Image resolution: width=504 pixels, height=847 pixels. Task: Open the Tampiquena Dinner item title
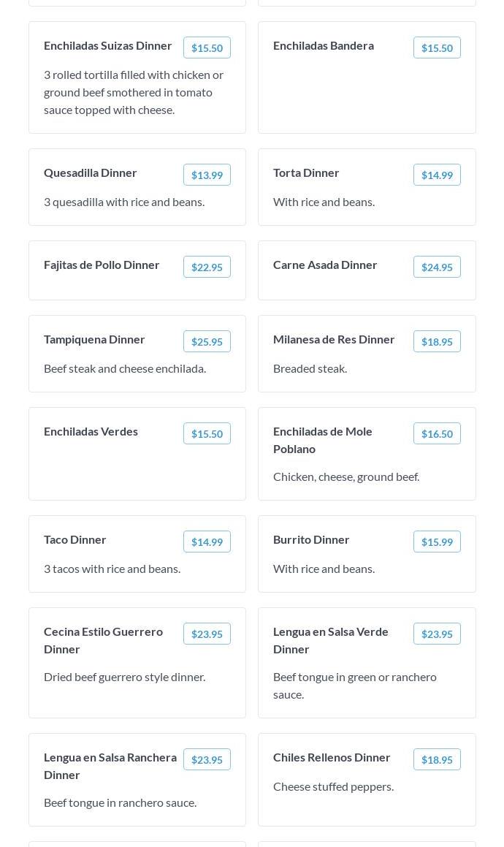pos(94,339)
